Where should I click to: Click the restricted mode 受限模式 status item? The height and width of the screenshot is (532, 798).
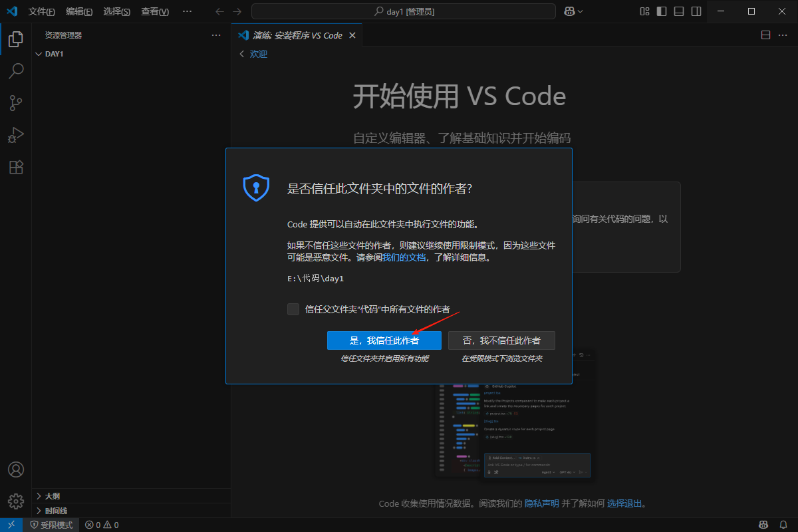point(52,525)
